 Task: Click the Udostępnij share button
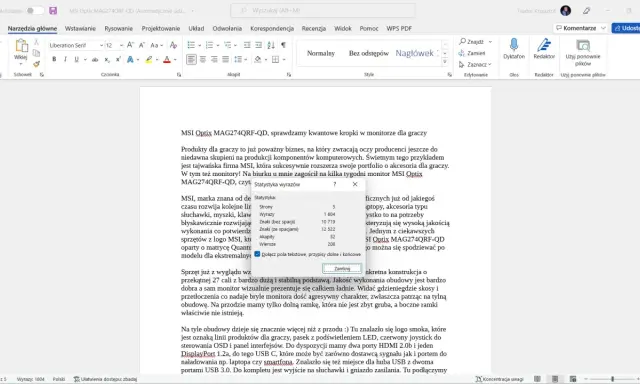(626, 28)
